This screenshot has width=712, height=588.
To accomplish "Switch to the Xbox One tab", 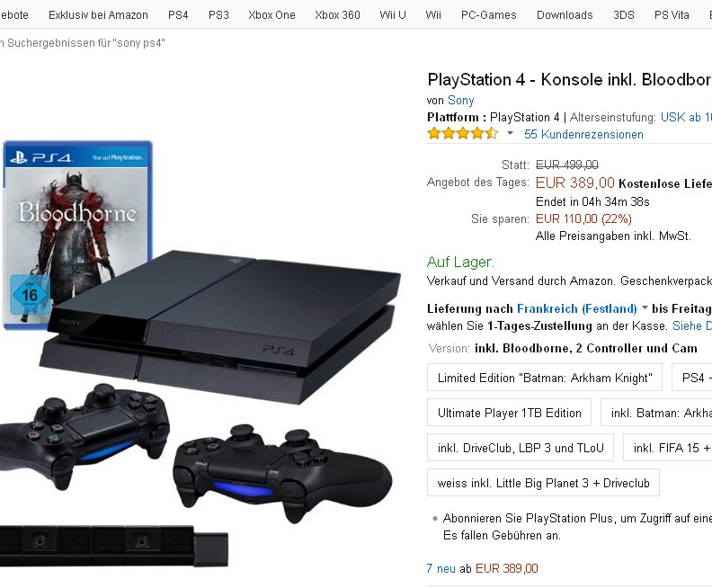I will (x=271, y=15).
